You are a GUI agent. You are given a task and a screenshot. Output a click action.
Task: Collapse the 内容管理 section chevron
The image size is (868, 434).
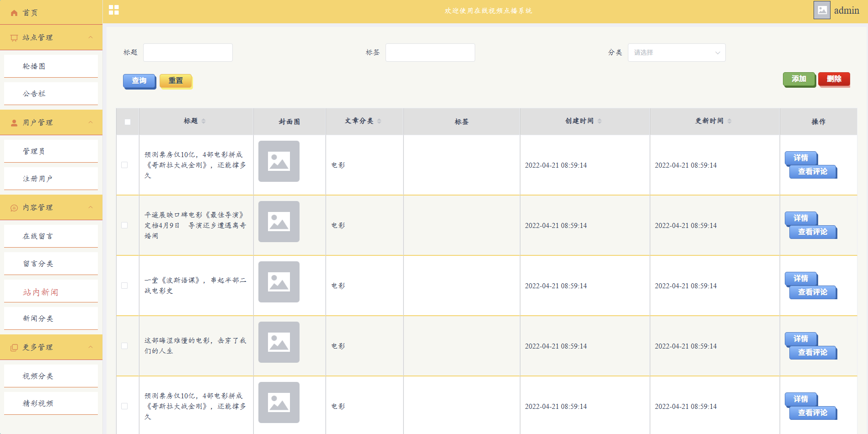click(x=91, y=207)
